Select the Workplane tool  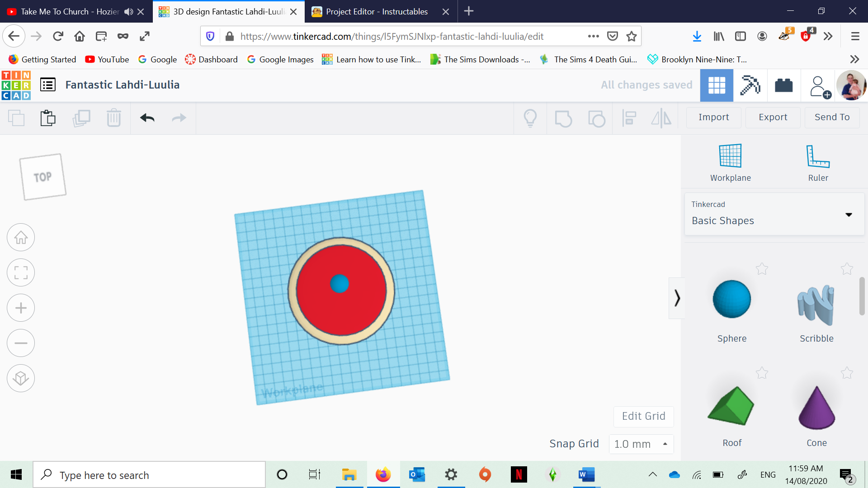[731, 163]
